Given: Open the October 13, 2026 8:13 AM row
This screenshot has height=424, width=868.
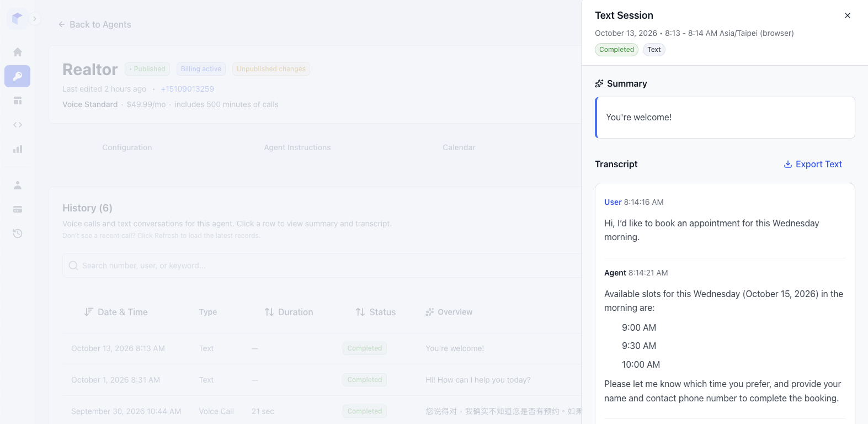Looking at the screenshot, I should (322, 348).
